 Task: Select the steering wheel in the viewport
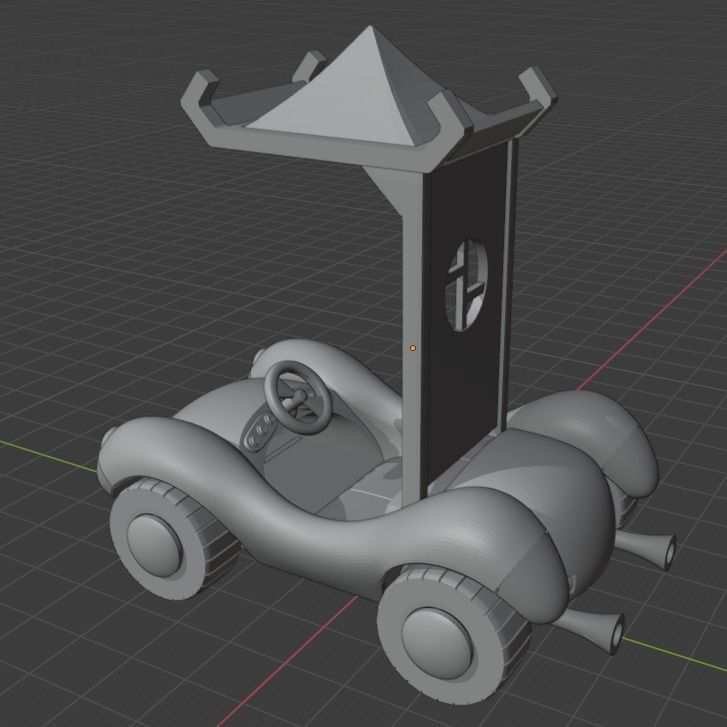tap(298, 398)
